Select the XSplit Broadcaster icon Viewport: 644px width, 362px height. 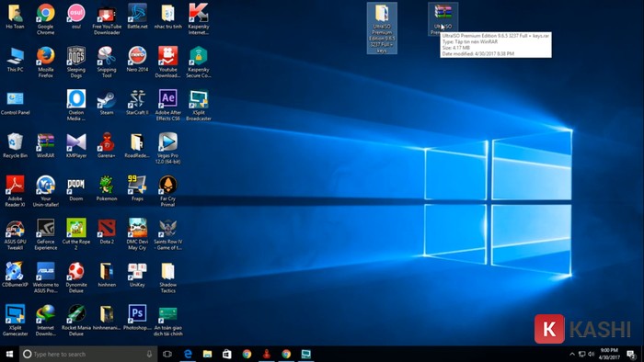tap(199, 105)
